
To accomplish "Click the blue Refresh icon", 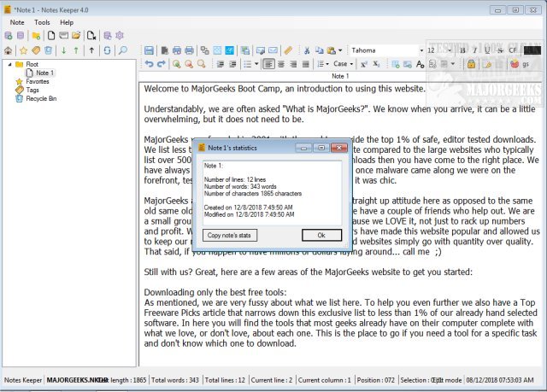I will click(x=107, y=50).
